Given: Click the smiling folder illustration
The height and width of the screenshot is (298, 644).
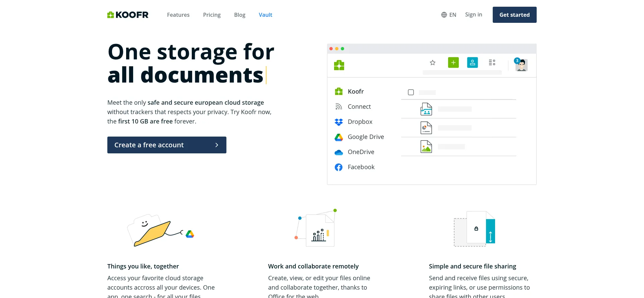Looking at the screenshot, I should (149, 230).
